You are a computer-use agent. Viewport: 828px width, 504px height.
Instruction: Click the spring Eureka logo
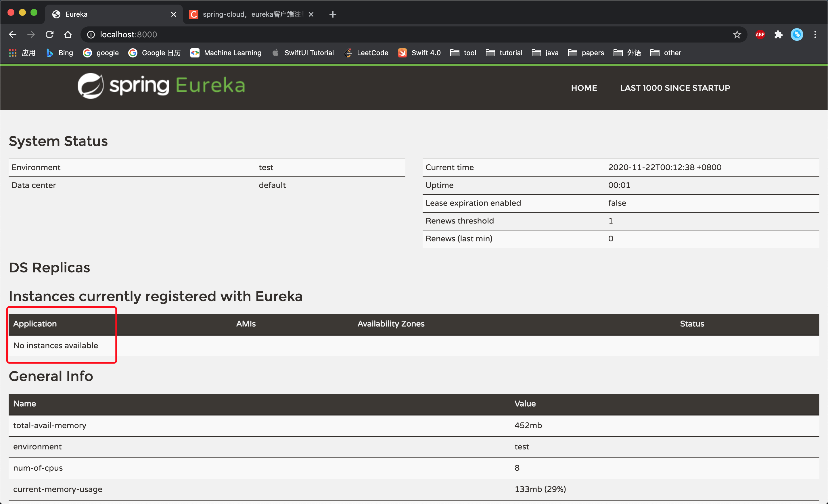tap(161, 86)
